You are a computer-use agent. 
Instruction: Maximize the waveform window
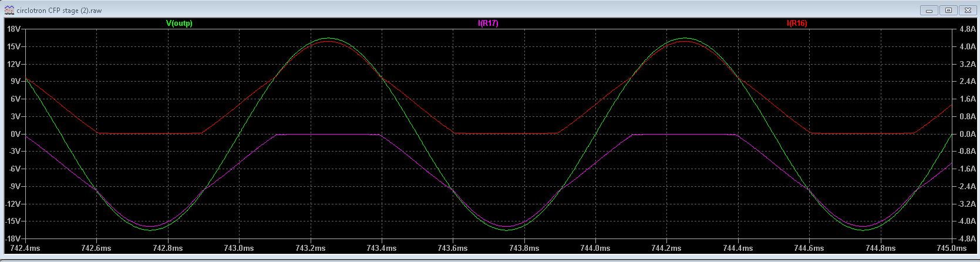coord(948,10)
